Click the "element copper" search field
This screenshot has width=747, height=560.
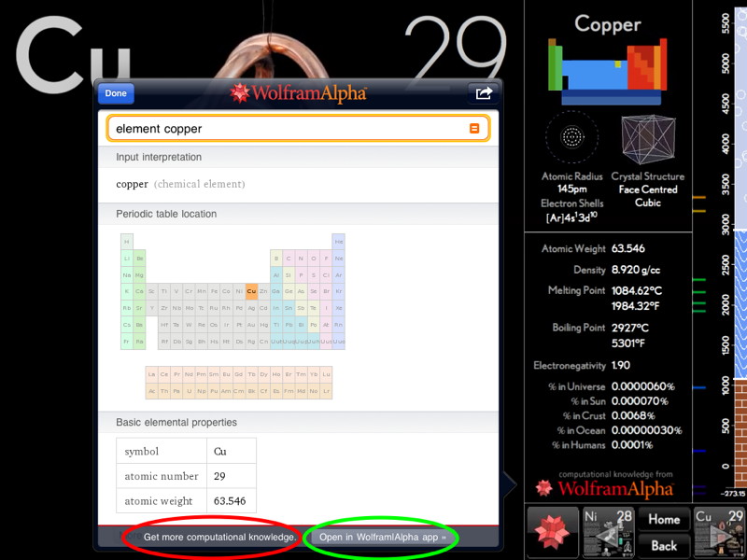pyautogui.click(x=289, y=129)
